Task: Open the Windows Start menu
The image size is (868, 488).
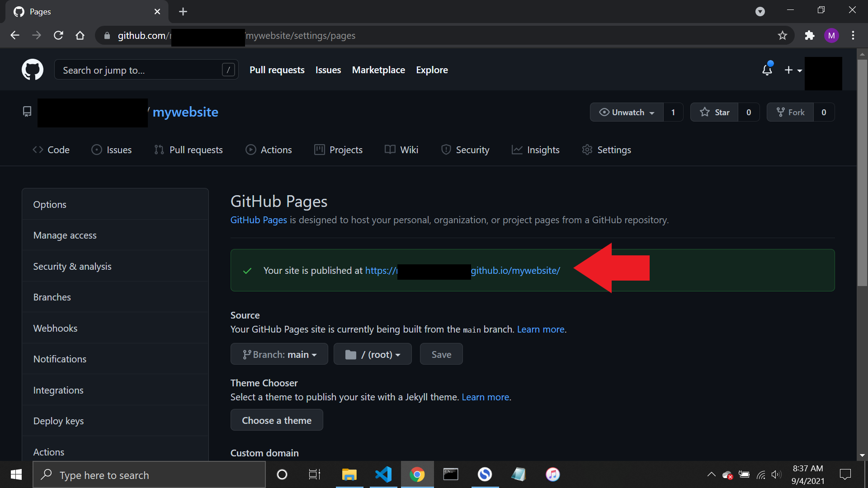Action: click(x=16, y=474)
